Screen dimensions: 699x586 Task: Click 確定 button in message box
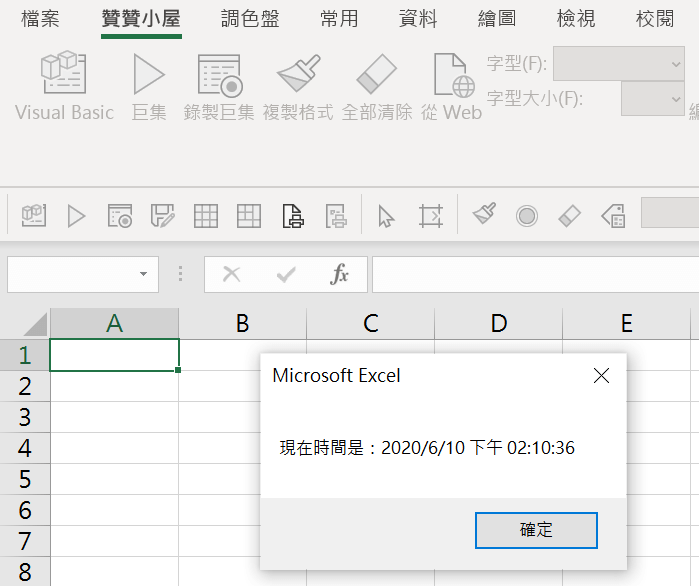[536, 530]
